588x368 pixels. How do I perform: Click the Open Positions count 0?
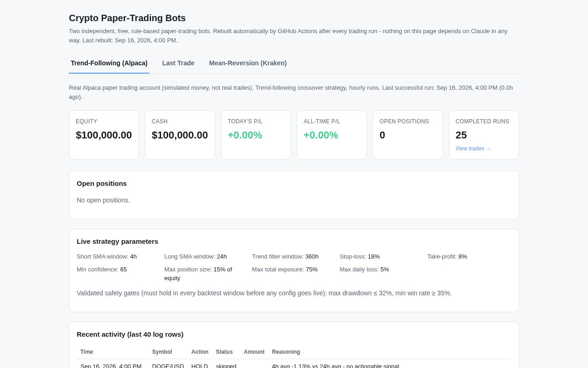382,135
